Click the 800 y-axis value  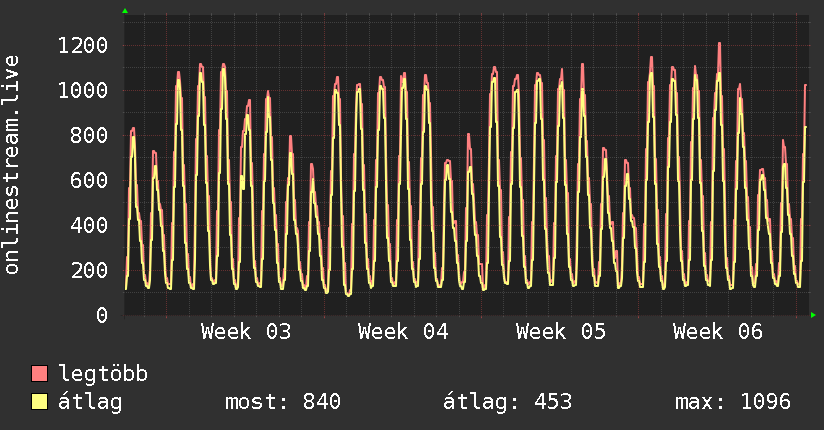(x=89, y=135)
